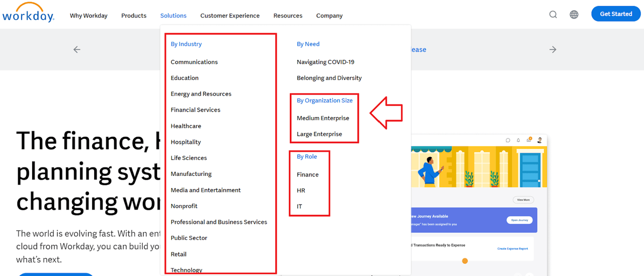Select Technology industry
Viewport: 644px width, 276px height.
[187, 270]
